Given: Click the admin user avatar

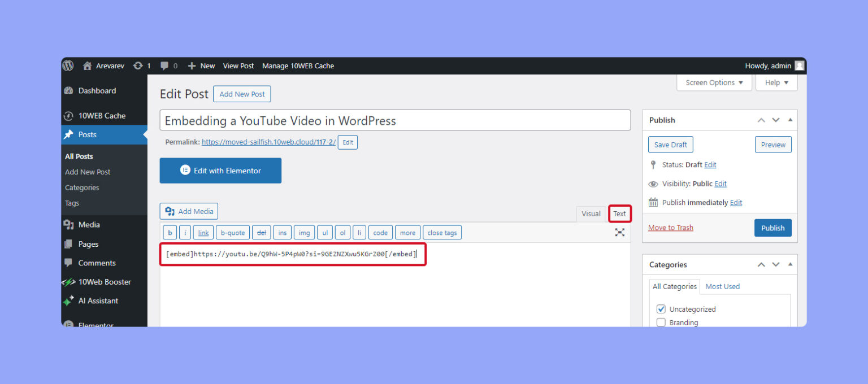Looking at the screenshot, I should [x=799, y=66].
